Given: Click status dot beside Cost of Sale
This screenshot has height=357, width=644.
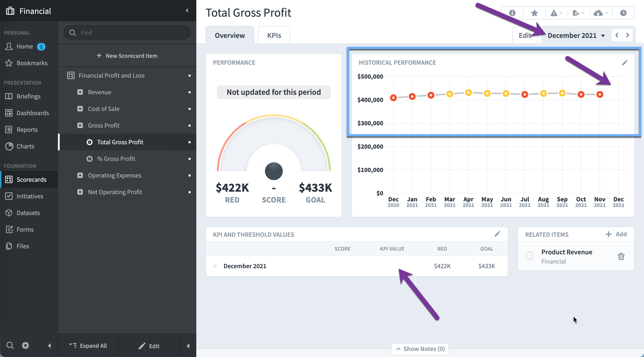Looking at the screenshot, I should tap(190, 109).
